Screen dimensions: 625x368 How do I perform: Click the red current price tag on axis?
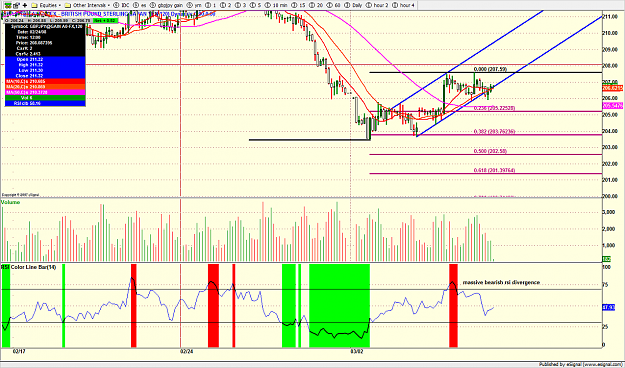coord(613,88)
